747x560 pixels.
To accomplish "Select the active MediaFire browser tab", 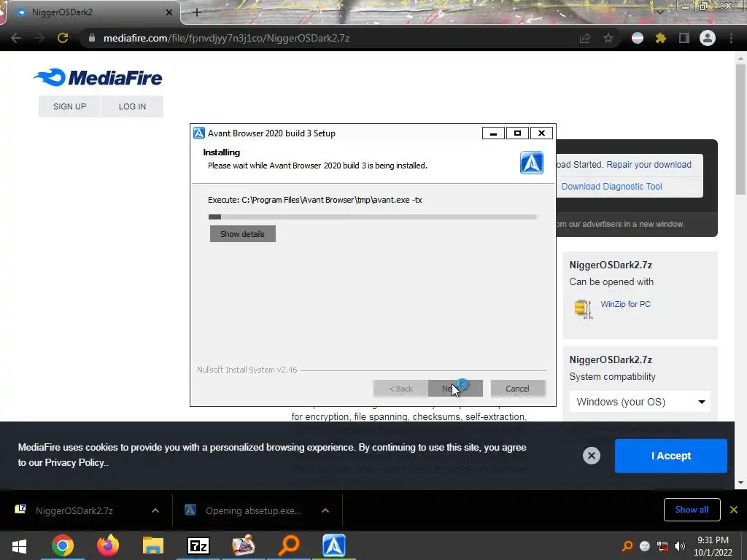I will 93,12.
